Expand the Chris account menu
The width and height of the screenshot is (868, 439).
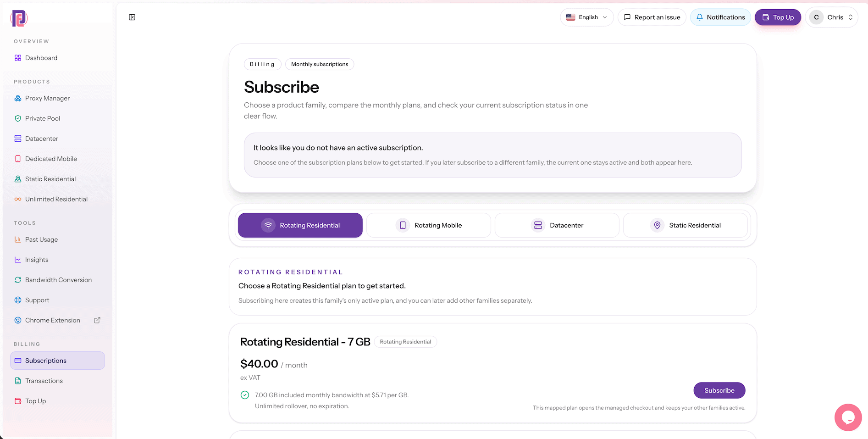(x=831, y=17)
